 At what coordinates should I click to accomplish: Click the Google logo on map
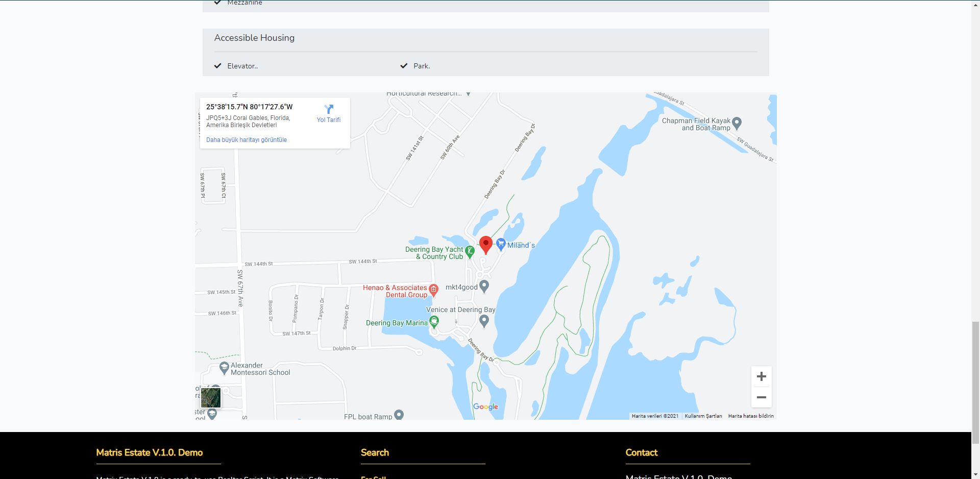pos(485,406)
